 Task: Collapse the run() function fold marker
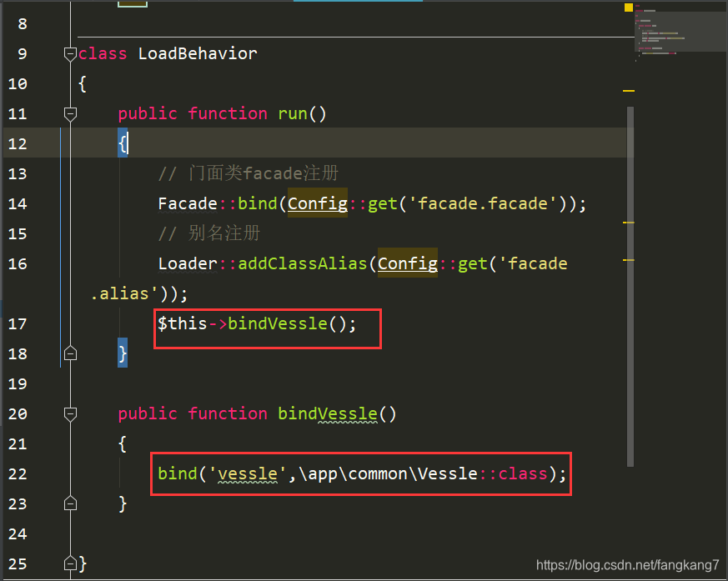(x=70, y=114)
